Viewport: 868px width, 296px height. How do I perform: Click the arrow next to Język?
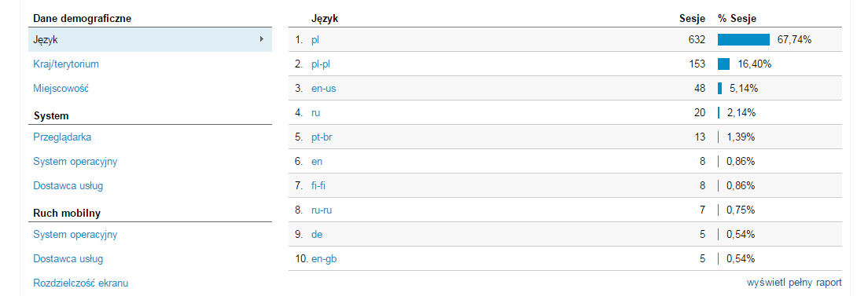click(261, 39)
